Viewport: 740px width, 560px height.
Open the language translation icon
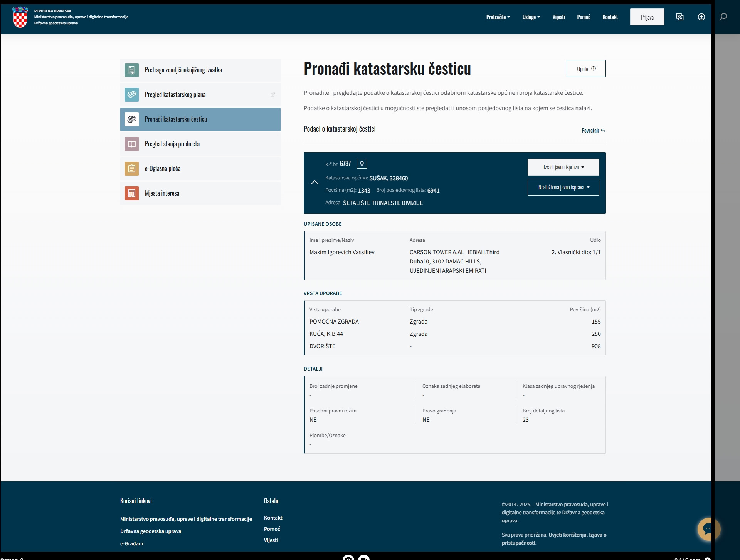(x=680, y=17)
